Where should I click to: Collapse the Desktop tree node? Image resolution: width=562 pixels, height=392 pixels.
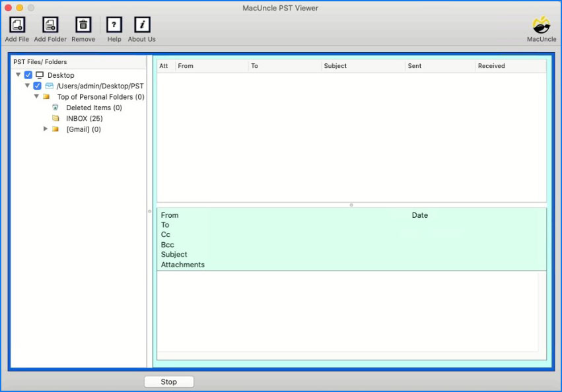point(18,75)
